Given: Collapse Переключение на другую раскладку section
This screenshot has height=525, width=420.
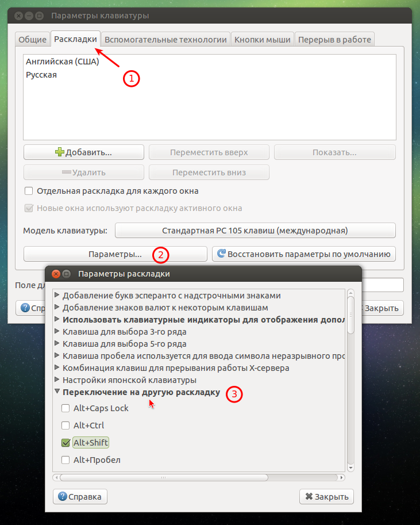Looking at the screenshot, I should click(57, 392).
